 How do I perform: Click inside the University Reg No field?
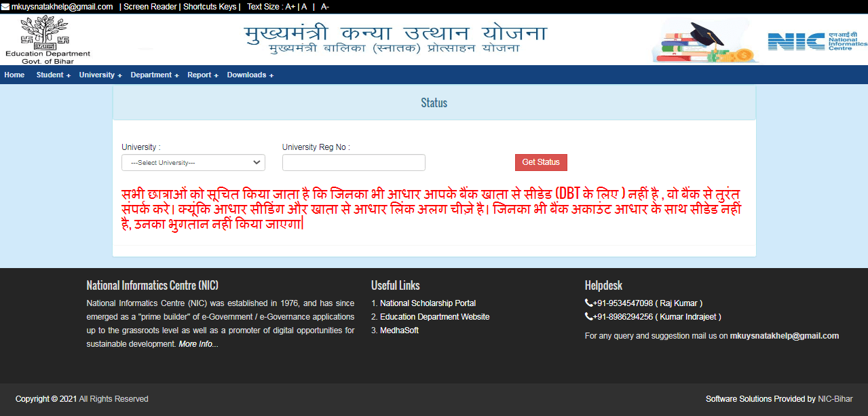(x=353, y=162)
